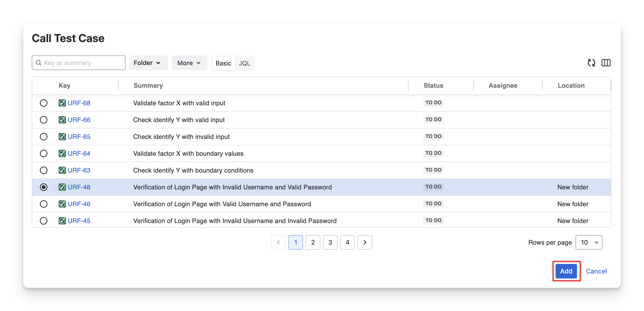Viewport: 644px width, 311px height.
Task: Click the Cancel link
Action: click(596, 271)
